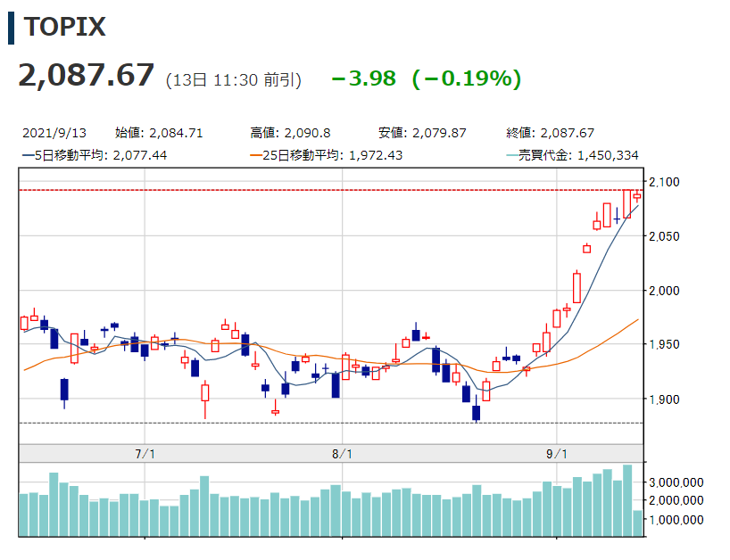This screenshot has height=560, width=730.
Task: Click the TOPIX heading
Action: (65, 27)
